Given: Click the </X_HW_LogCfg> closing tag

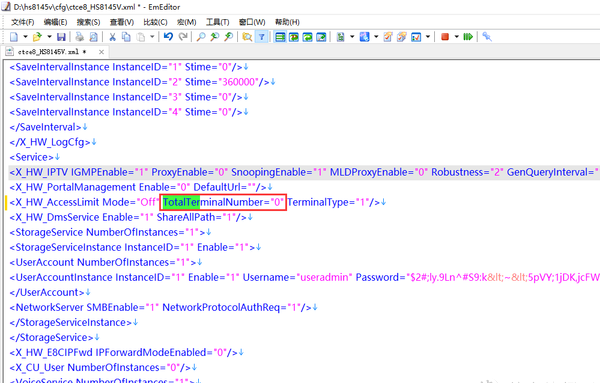Looking at the screenshot, I should 50,142.
